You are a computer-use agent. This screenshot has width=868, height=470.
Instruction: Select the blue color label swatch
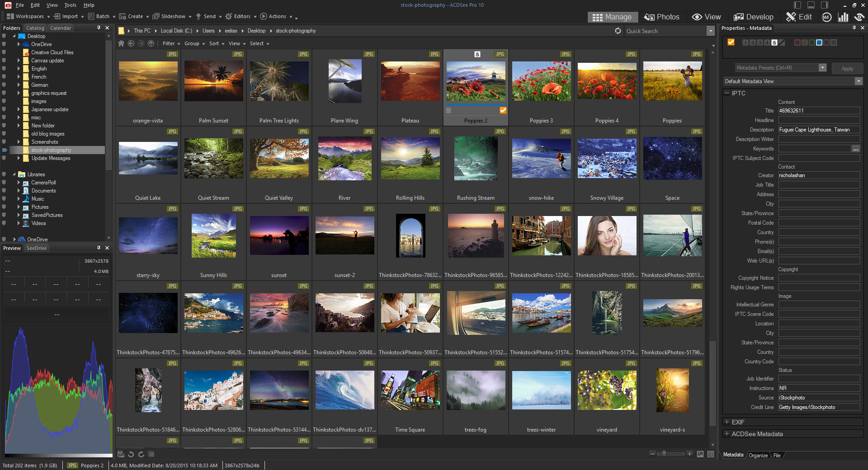(819, 42)
